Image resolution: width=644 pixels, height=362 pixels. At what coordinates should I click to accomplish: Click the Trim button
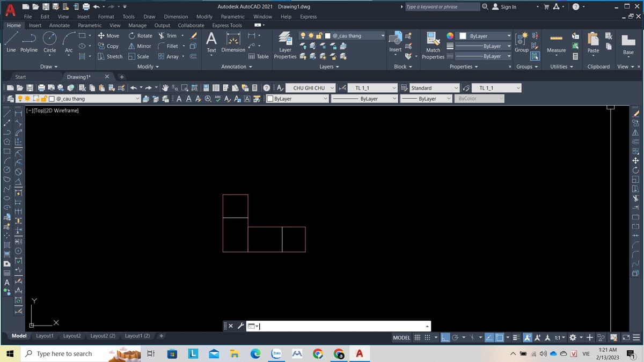click(x=167, y=36)
